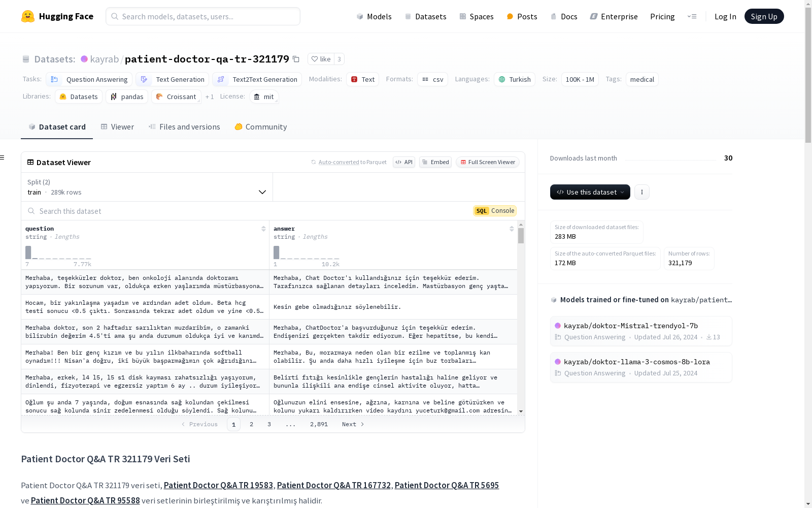
Task: Switch to the Viewer tab
Action: (x=117, y=127)
